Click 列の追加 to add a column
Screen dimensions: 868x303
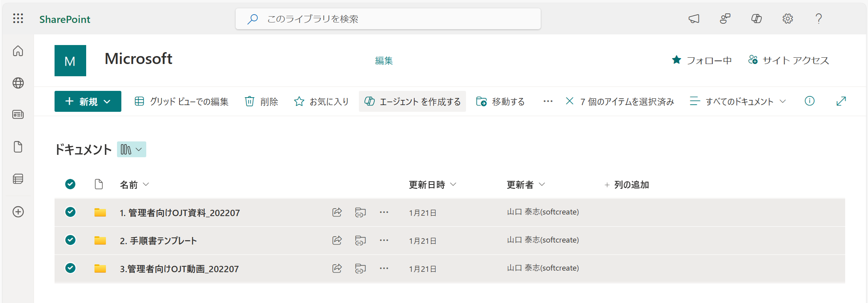pyautogui.click(x=627, y=184)
